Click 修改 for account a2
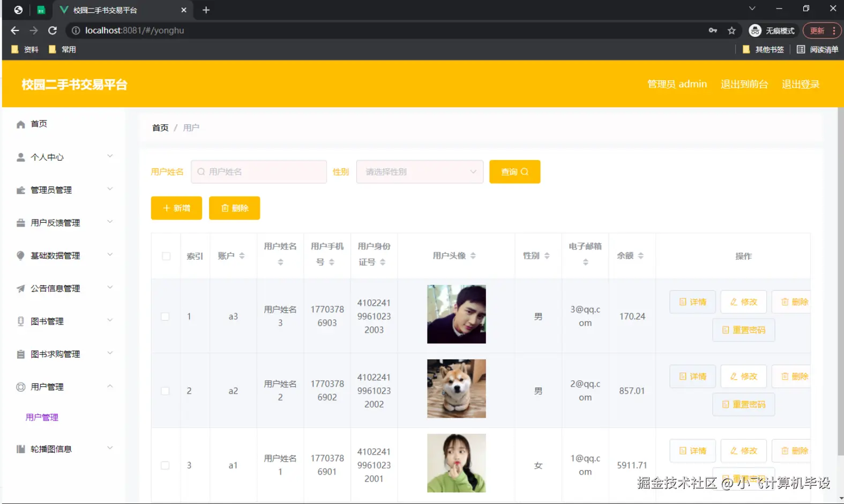The width and height of the screenshot is (844, 504). point(743,377)
